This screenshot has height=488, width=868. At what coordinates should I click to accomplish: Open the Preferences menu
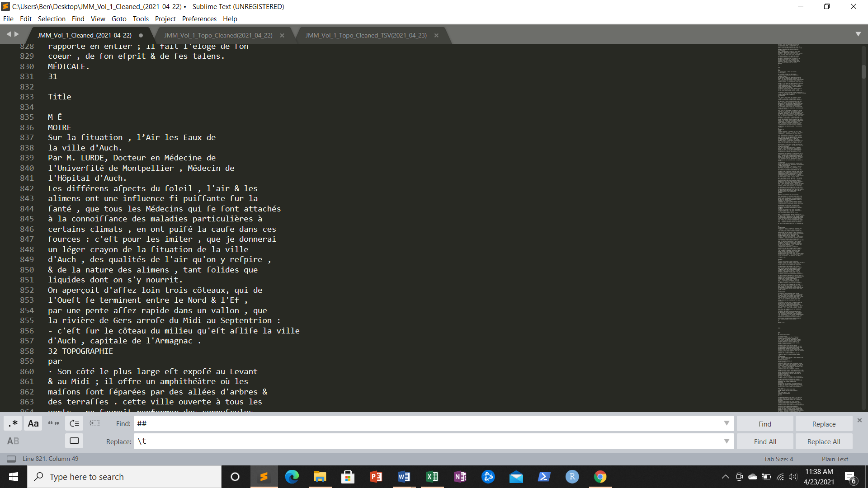click(199, 19)
